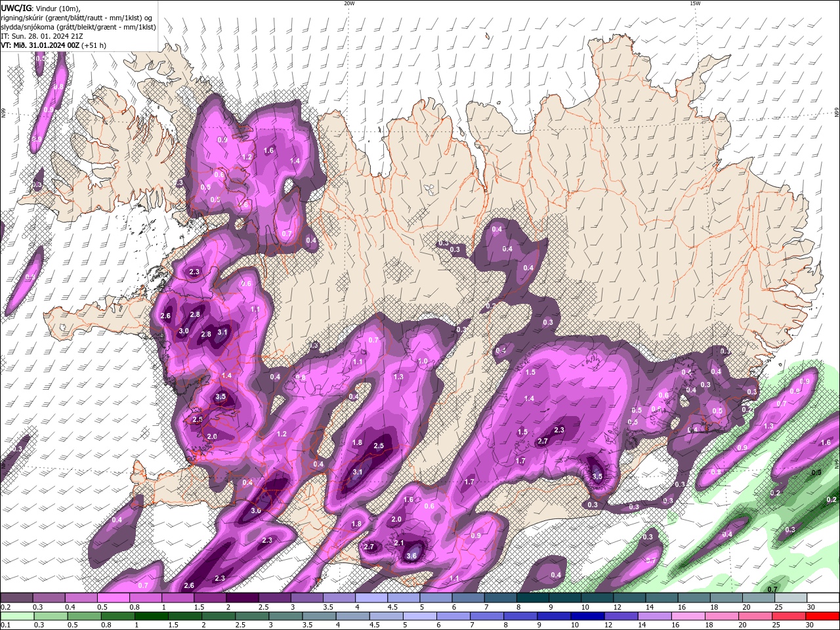Screen dimensions: 840x630
Task: Select the bottom legend swatch between 0.1 and 0.3
Action: [18, 616]
